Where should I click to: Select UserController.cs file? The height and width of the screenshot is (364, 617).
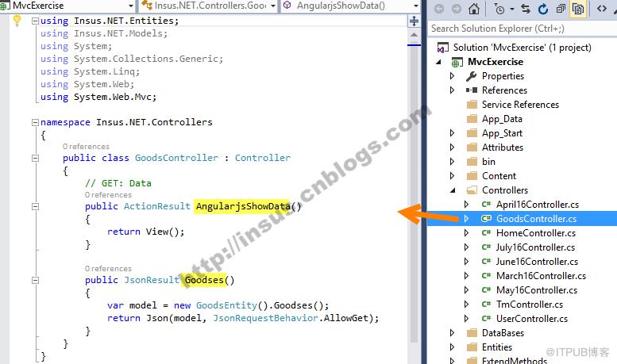[532, 319]
